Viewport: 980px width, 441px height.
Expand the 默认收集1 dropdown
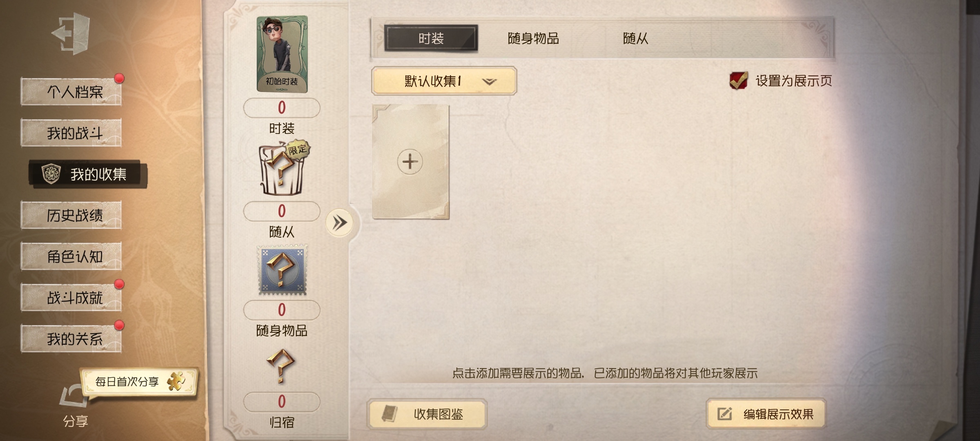click(444, 81)
